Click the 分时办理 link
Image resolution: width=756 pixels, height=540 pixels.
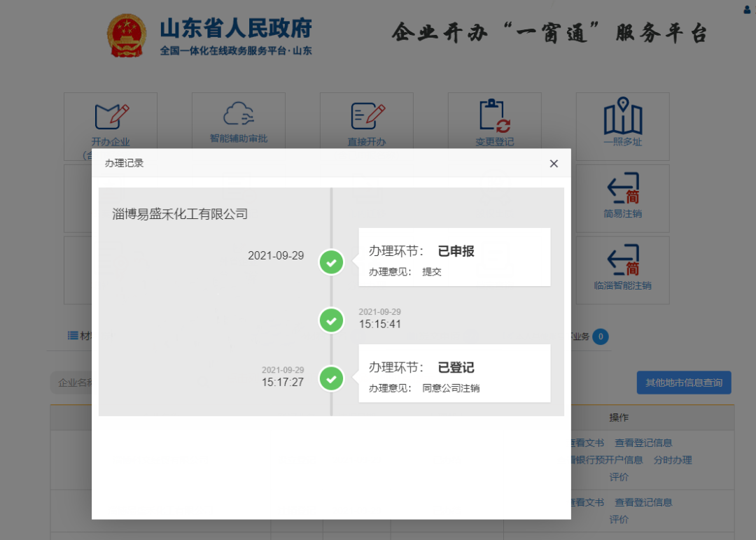(673, 460)
